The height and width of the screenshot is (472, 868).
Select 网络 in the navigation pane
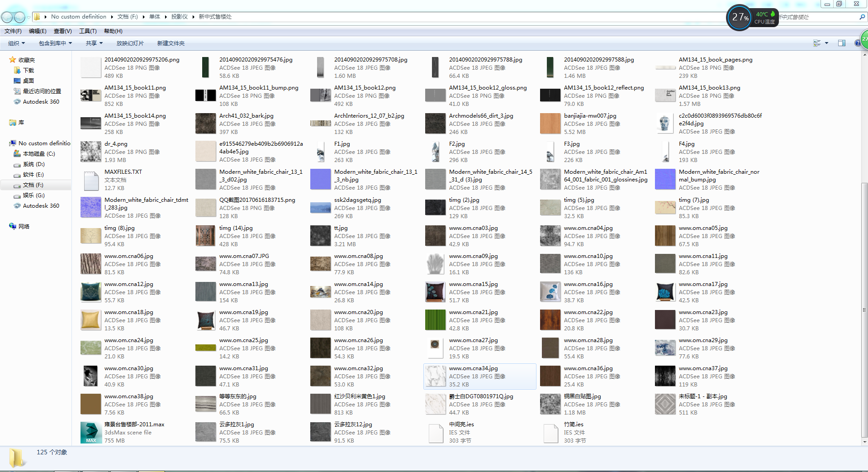coord(24,227)
